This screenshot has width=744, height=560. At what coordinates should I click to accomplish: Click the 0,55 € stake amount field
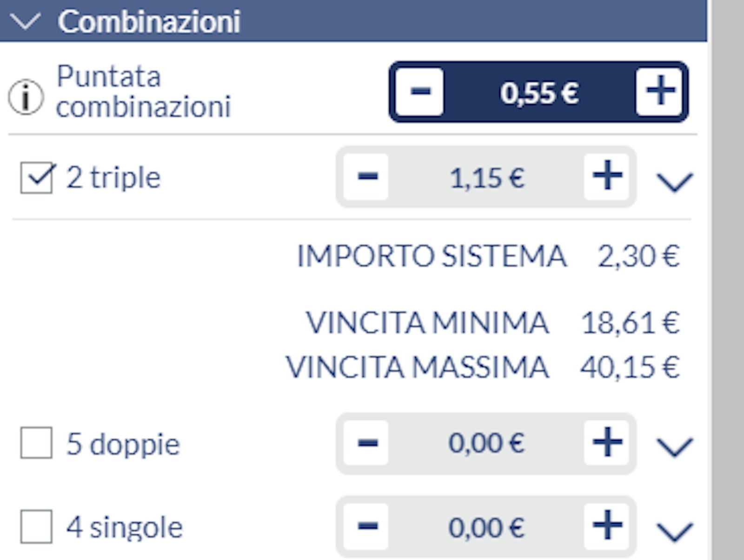point(539,93)
